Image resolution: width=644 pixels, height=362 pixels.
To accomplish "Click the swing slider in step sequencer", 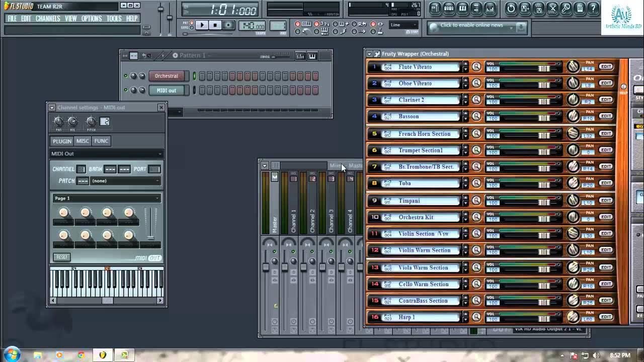I will [281, 56].
